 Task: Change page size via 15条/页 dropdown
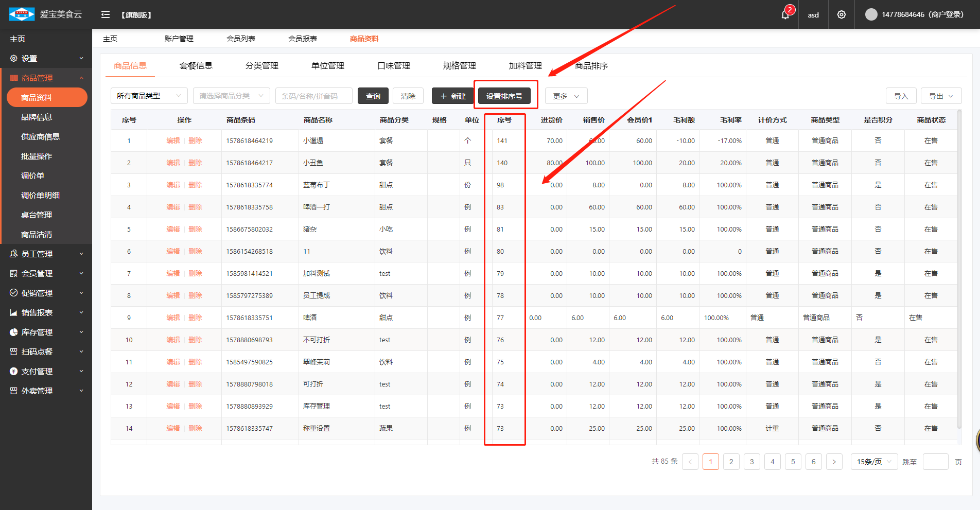pyautogui.click(x=873, y=462)
